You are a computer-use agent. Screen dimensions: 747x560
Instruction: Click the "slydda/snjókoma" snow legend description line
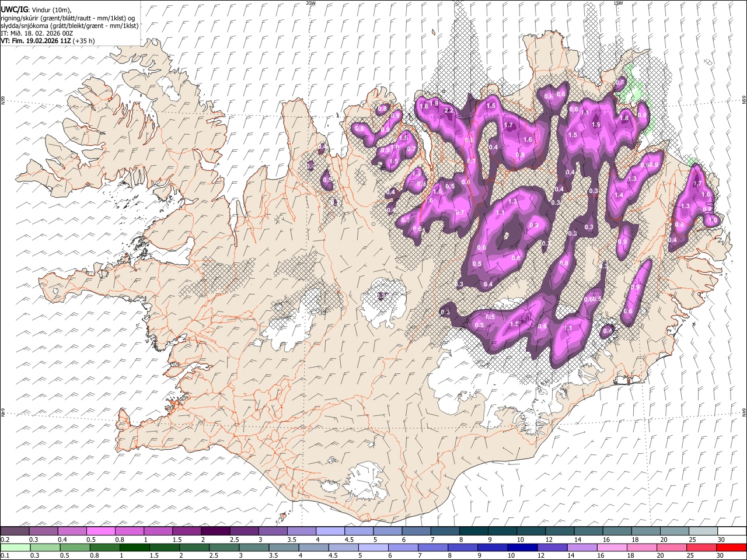point(69,26)
